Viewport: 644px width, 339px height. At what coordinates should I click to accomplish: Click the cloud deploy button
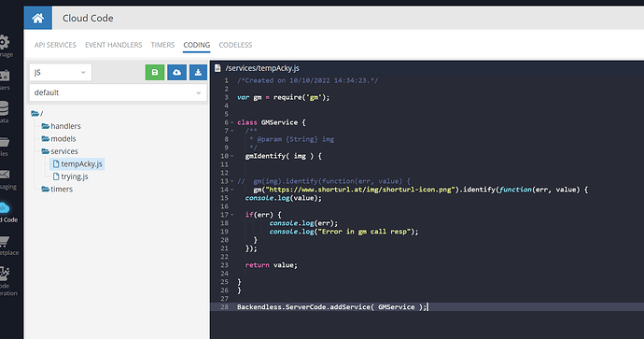coord(176,72)
